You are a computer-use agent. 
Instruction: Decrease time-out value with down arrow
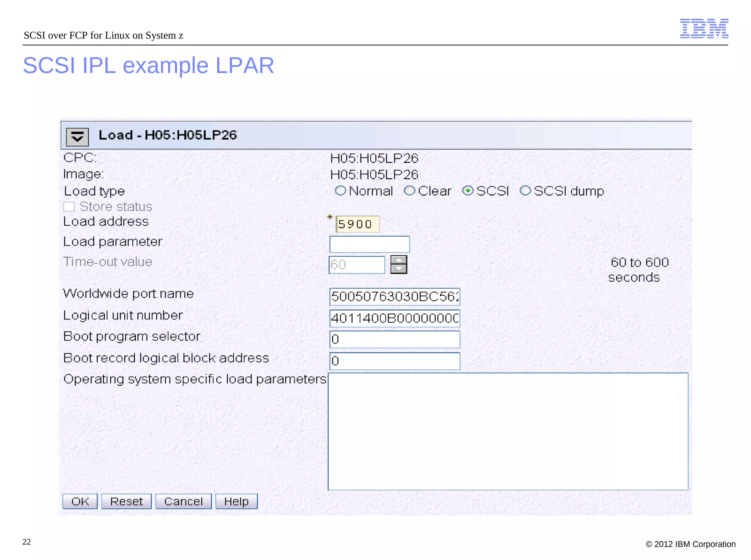[x=399, y=269]
